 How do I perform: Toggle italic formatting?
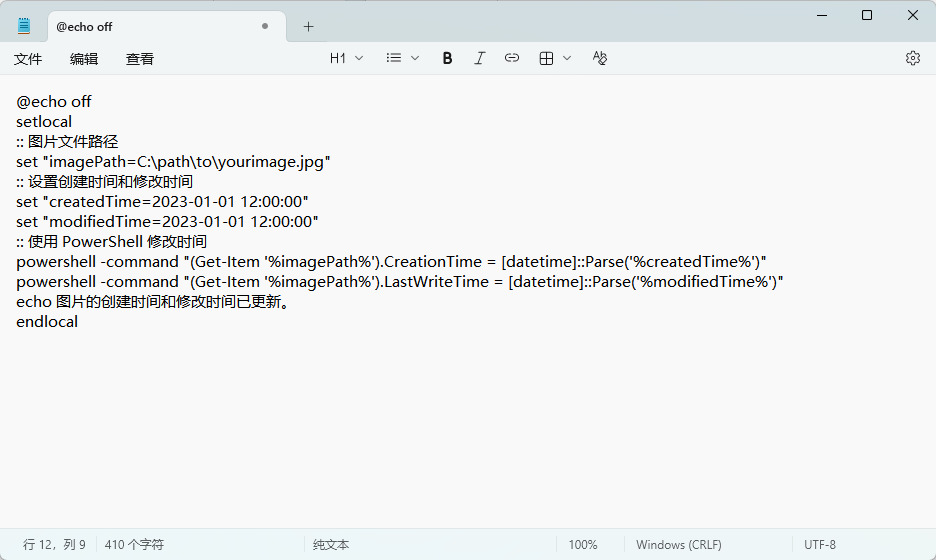point(479,58)
